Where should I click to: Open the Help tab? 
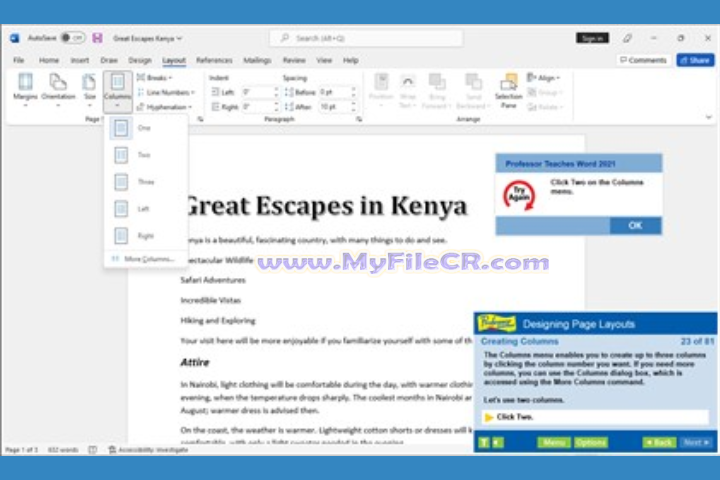click(350, 60)
